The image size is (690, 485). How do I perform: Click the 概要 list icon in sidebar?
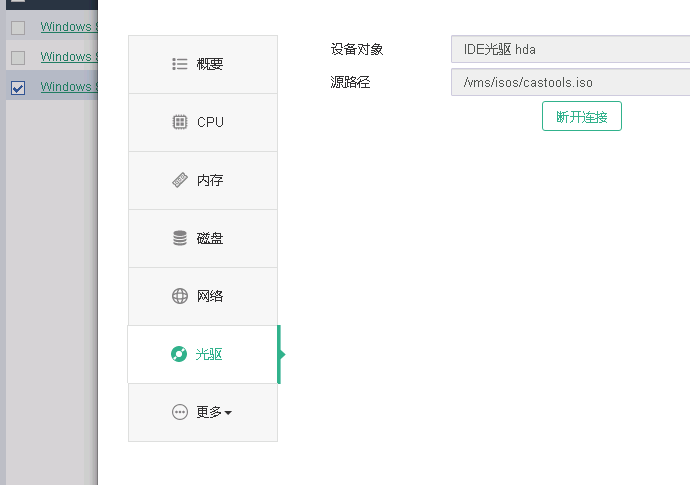(x=180, y=64)
